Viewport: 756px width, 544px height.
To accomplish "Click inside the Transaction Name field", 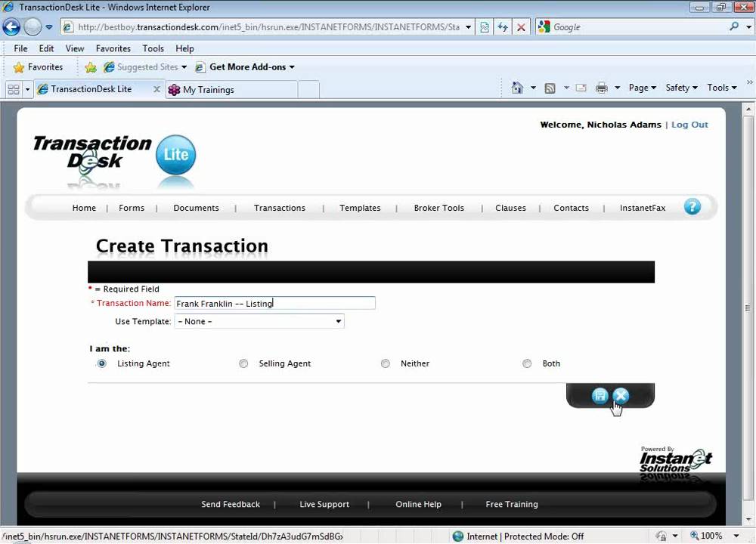I will click(x=274, y=302).
